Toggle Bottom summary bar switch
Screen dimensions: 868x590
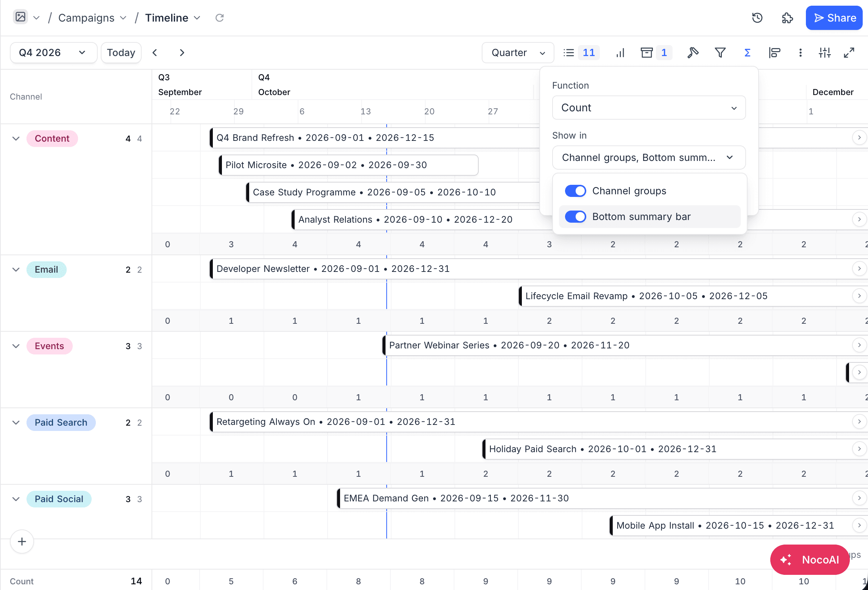tap(575, 217)
